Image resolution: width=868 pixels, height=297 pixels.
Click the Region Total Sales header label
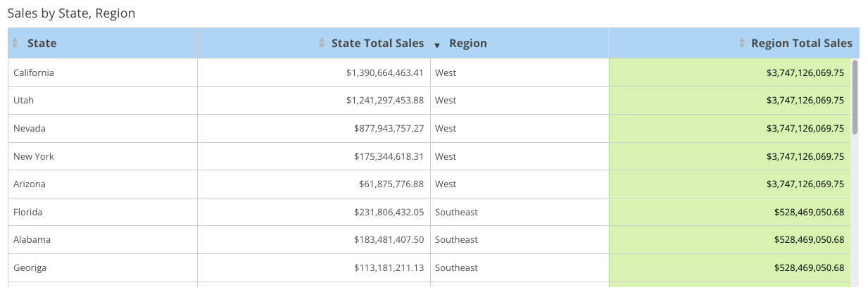[x=801, y=44]
